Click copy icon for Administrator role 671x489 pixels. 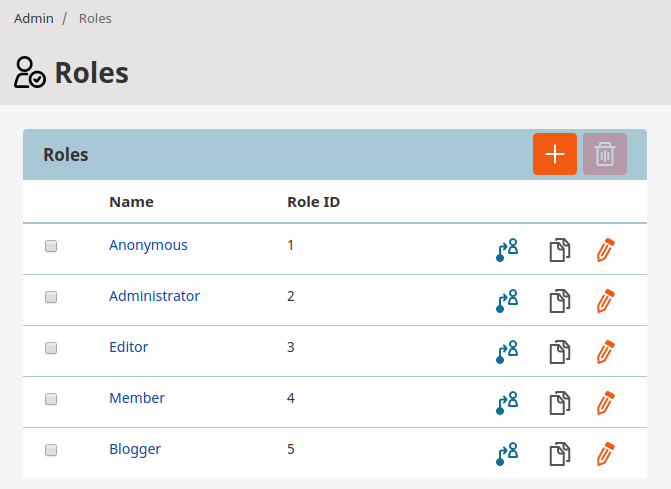[560, 301]
